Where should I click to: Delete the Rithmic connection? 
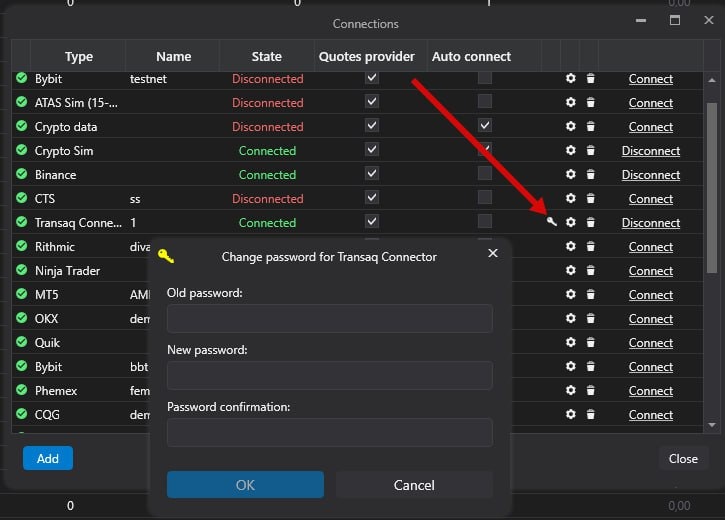click(x=590, y=246)
